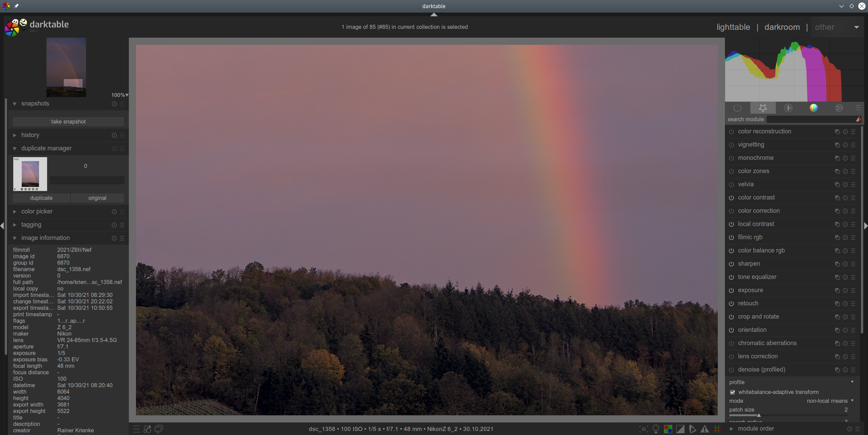The image size is (868, 435).
Task: Show active modules power tab
Action: tap(737, 108)
